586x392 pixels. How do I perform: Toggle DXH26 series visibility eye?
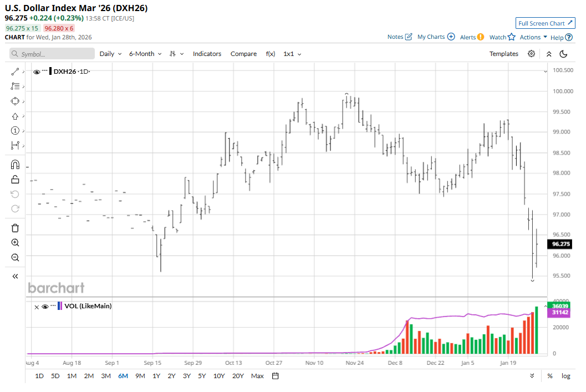[x=37, y=72]
